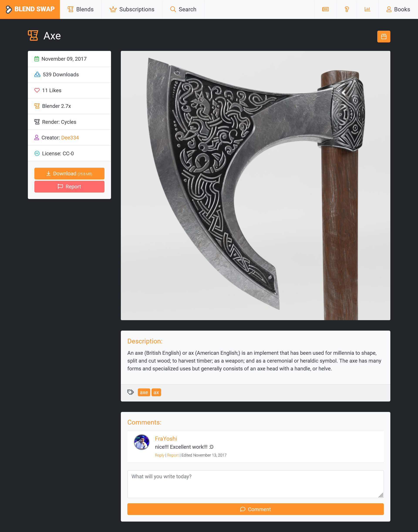The width and height of the screenshot is (418, 532).
Task: Open the Books user menu
Action: click(x=398, y=9)
